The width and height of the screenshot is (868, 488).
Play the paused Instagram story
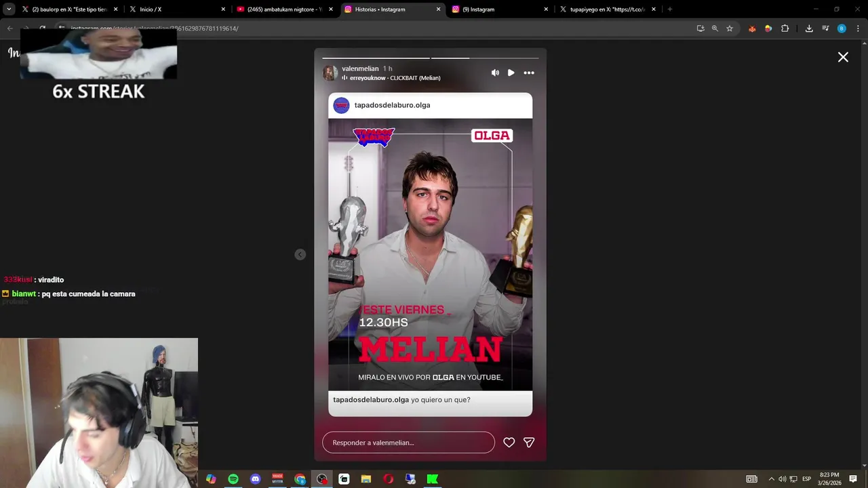click(511, 73)
